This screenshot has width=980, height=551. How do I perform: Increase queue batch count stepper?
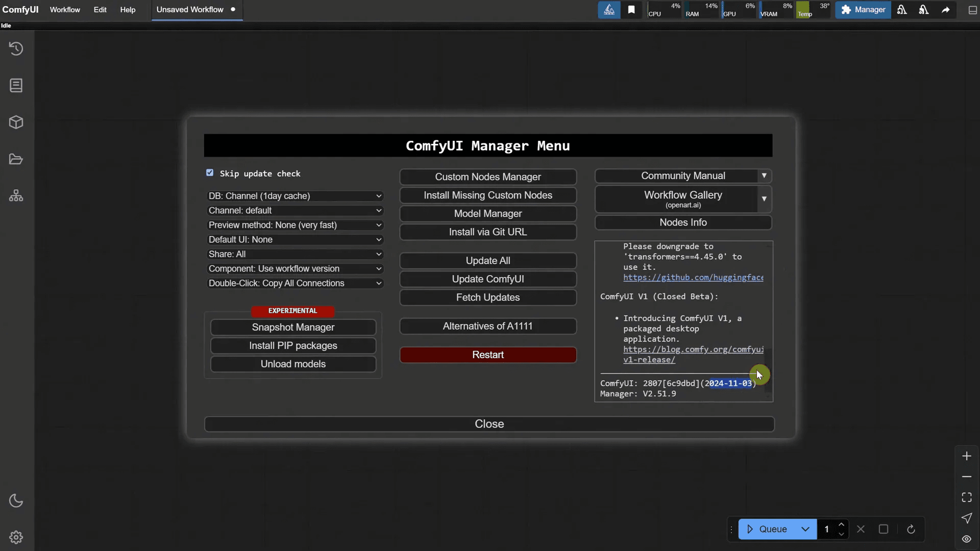(x=841, y=524)
